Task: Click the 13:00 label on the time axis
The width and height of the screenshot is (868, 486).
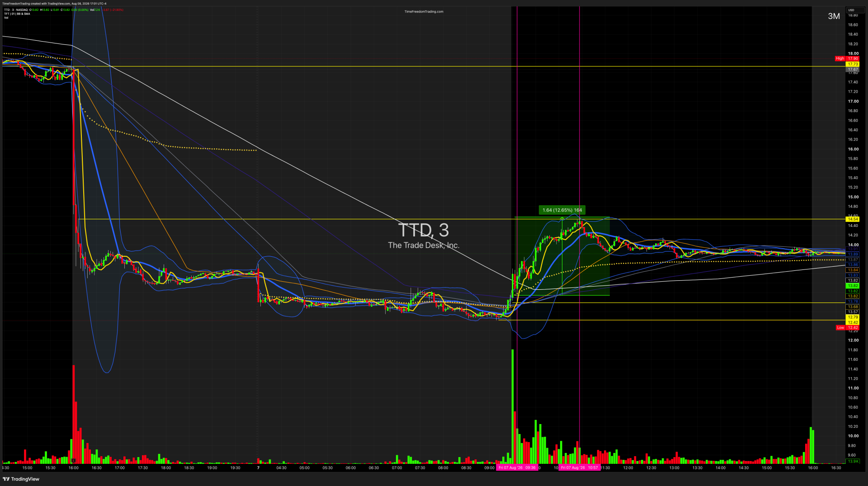Action: tap(674, 468)
